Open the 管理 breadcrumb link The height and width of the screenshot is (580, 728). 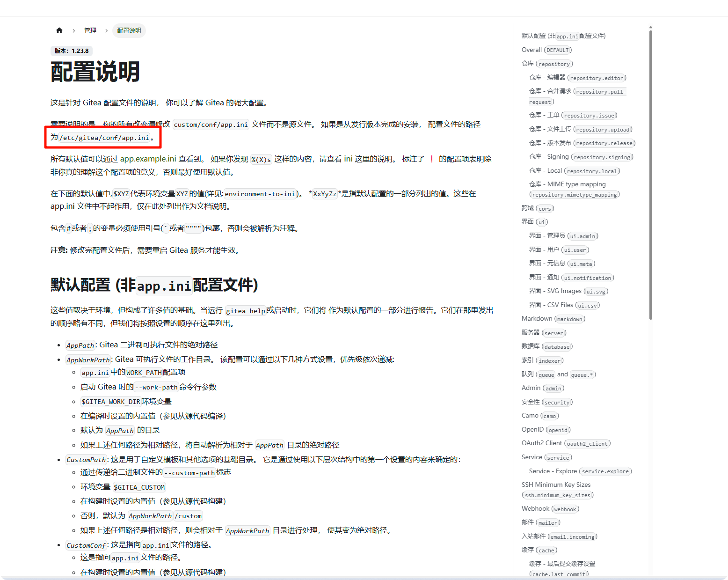coord(90,30)
